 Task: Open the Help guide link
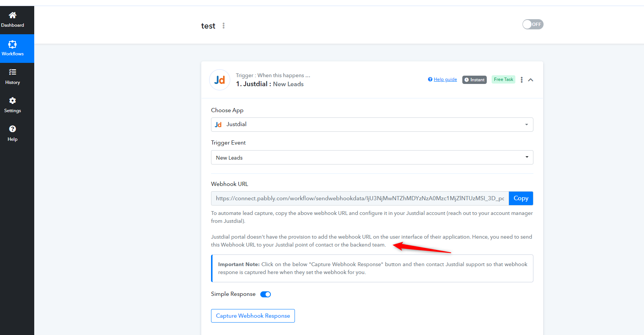[445, 79]
